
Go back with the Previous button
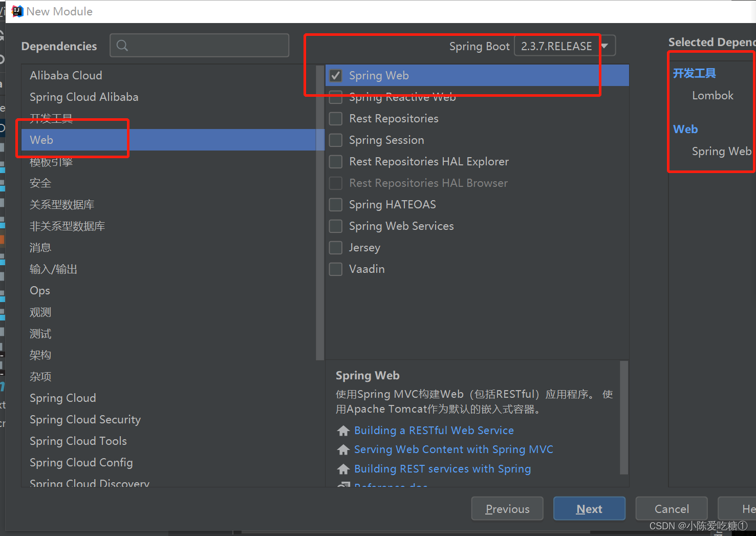pos(507,508)
